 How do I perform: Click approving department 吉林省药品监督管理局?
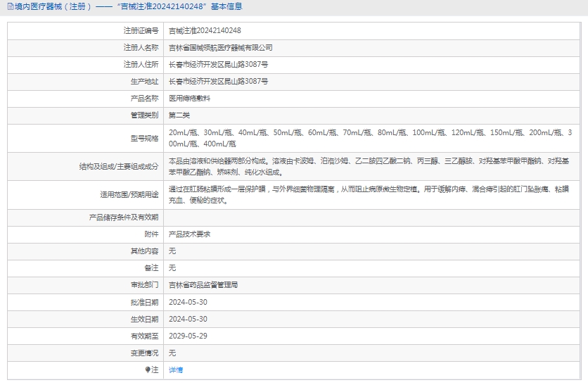point(203,285)
